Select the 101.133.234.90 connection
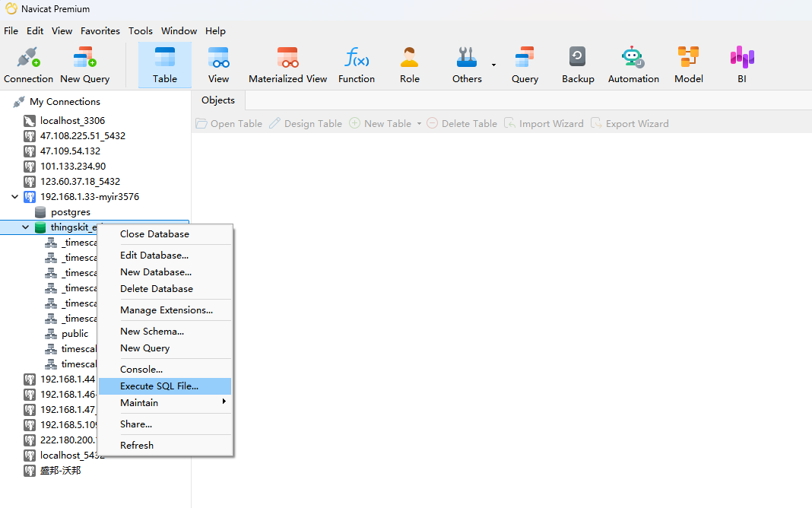 [x=73, y=167]
